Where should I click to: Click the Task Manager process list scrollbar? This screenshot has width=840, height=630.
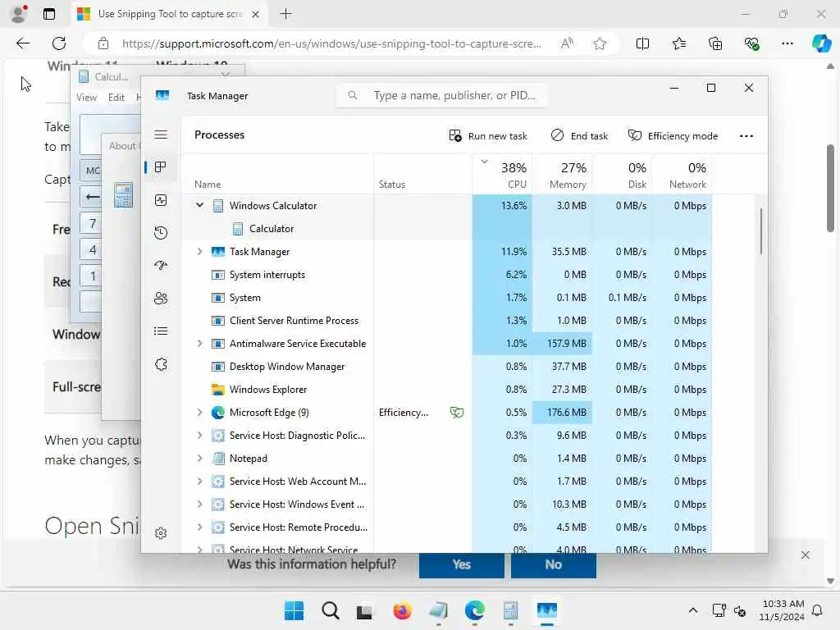[760, 231]
